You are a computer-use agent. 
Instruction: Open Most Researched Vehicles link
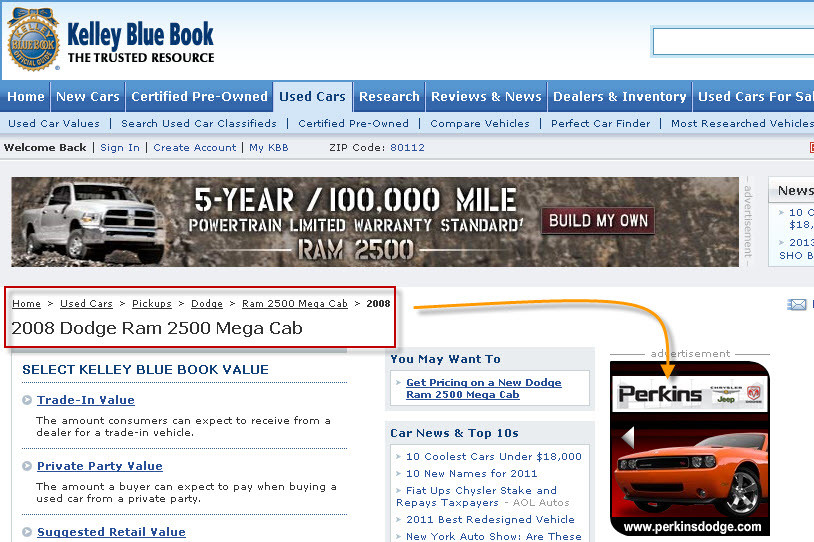point(742,124)
